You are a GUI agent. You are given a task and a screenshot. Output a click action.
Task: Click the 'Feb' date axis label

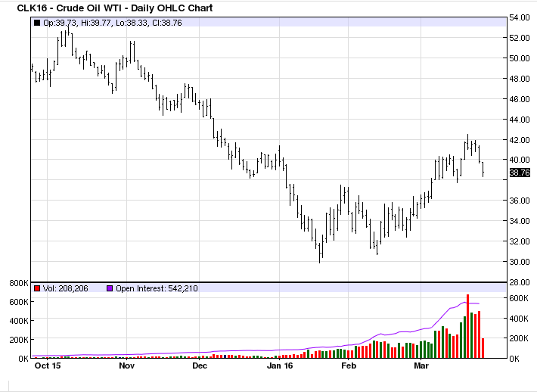point(349,366)
